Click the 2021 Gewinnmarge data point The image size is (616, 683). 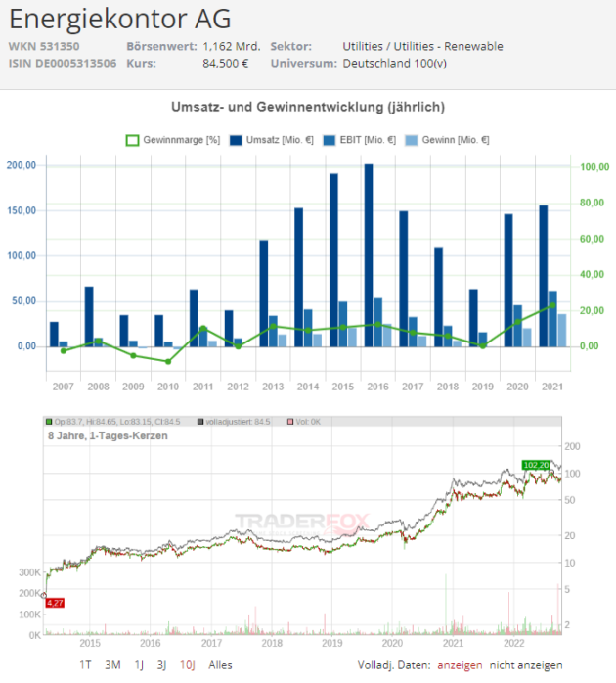(552, 305)
